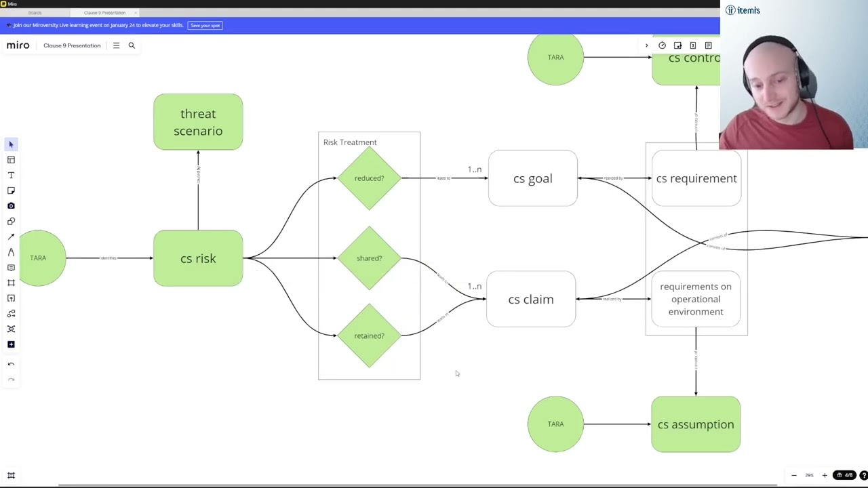
Task: Select the cursor tool in Miro toolbar
Action: tap(11, 144)
